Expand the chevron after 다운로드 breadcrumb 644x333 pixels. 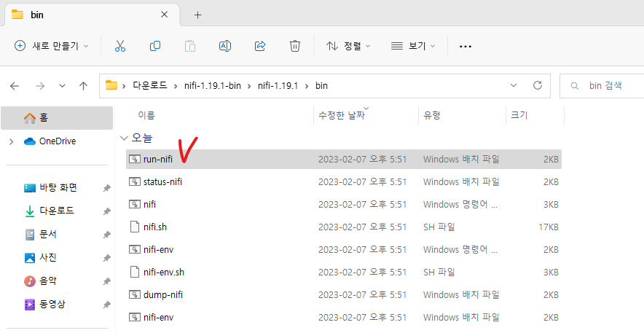point(175,86)
